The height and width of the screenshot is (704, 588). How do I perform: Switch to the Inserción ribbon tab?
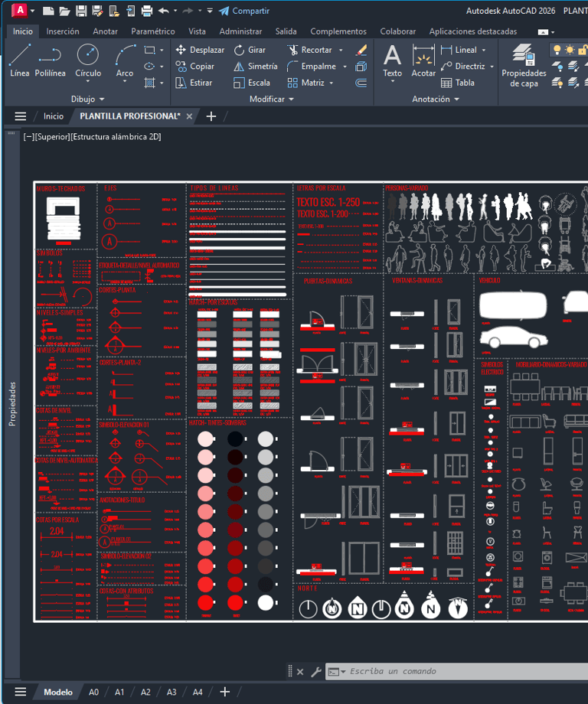(x=63, y=31)
